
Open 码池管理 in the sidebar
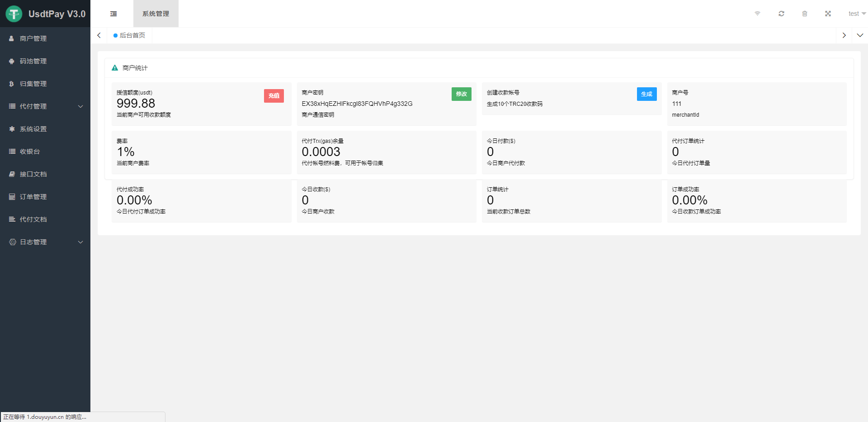(45, 61)
